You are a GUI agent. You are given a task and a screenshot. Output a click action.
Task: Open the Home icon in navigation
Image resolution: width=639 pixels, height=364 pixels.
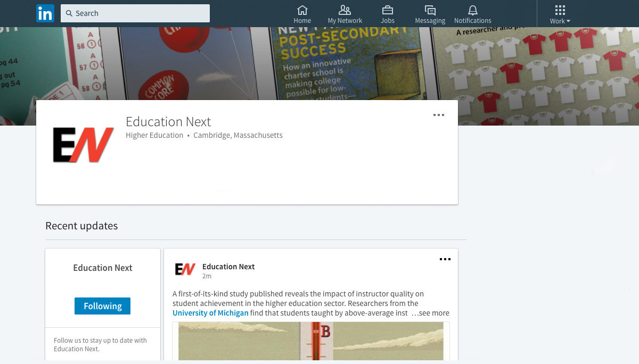click(302, 10)
